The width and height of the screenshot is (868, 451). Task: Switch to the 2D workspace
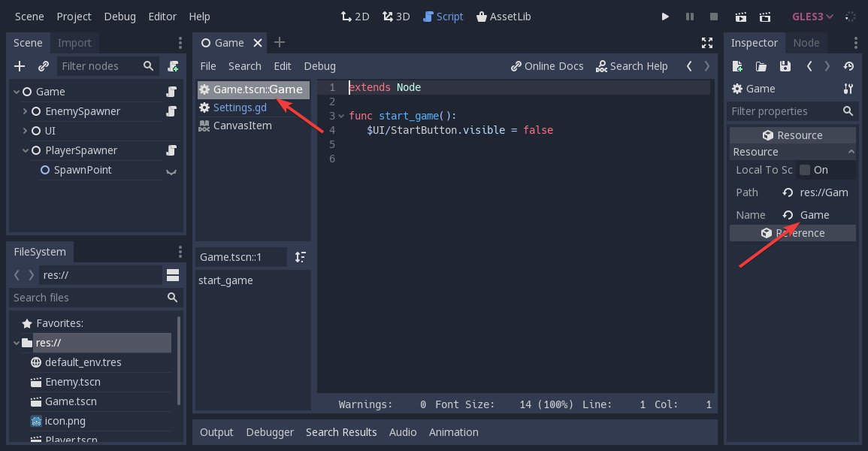point(355,16)
